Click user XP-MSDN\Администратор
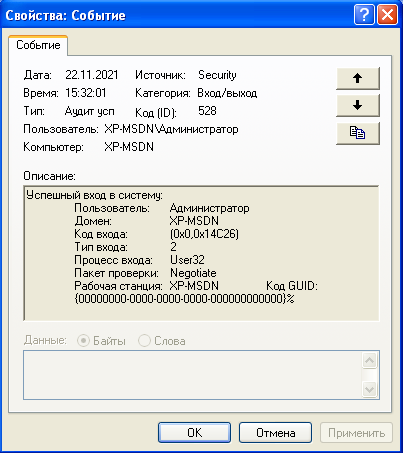This screenshot has width=403, height=453. pos(171,129)
